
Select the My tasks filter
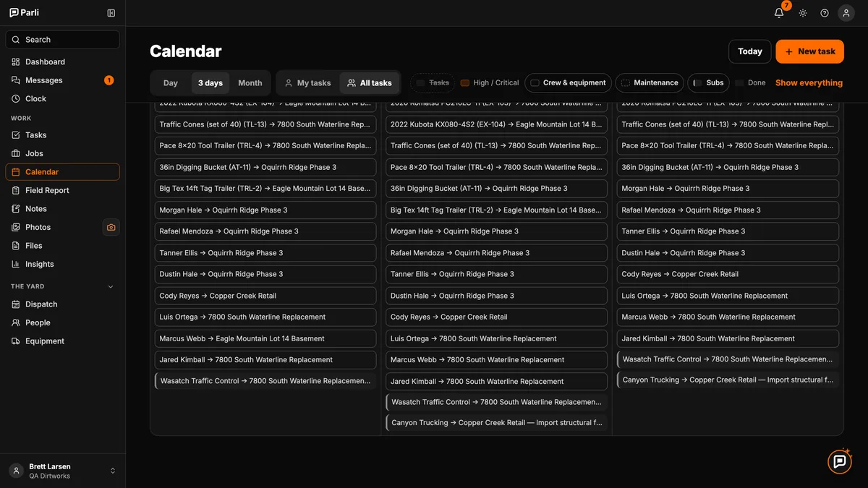coord(307,83)
